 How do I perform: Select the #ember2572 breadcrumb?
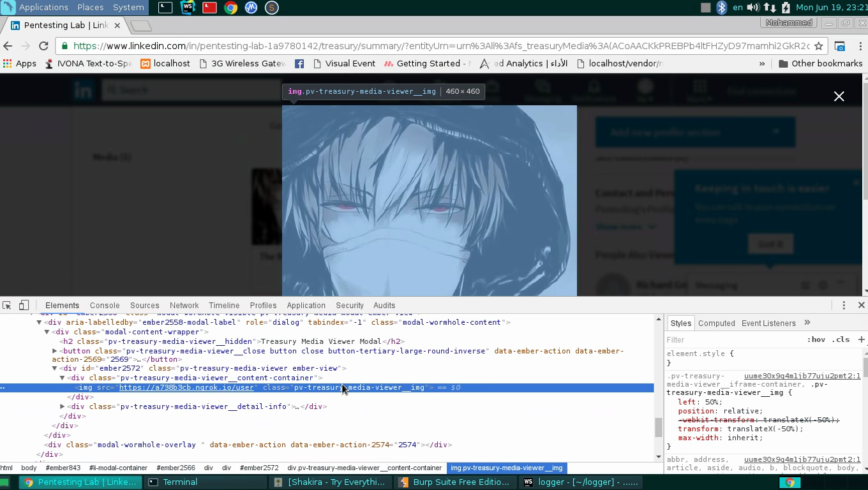tap(259, 468)
